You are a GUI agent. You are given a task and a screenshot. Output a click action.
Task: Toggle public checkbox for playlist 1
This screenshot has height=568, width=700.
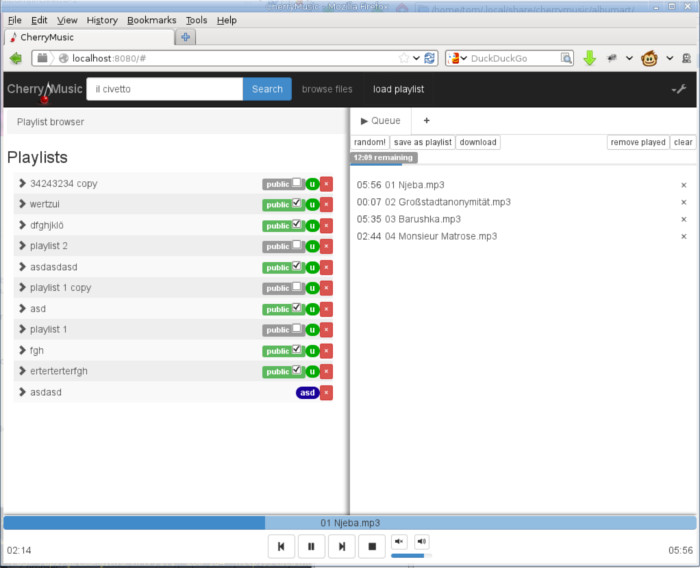coord(297,329)
